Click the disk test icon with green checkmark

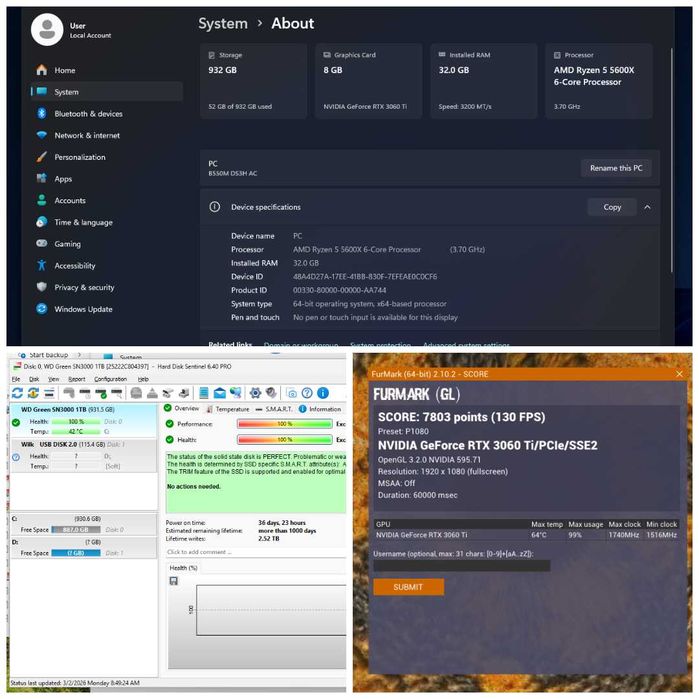101,393
